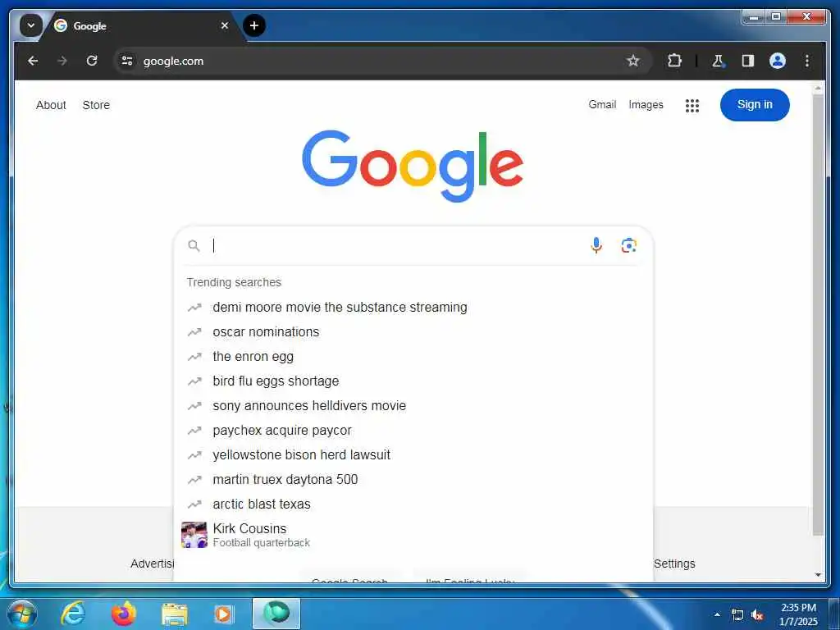Select suggestion the enron egg

pos(413,356)
